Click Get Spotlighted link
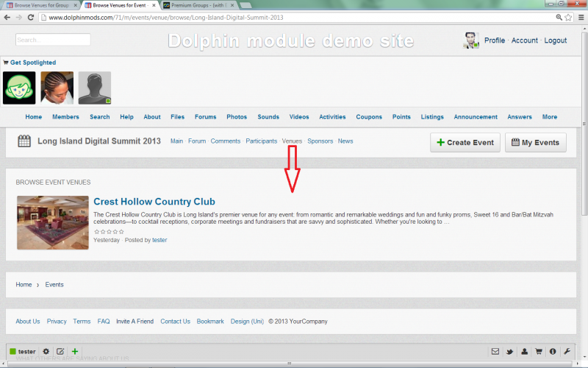This screenshot has height=368, width=588. pyautogui.click(x=33, y=63)
